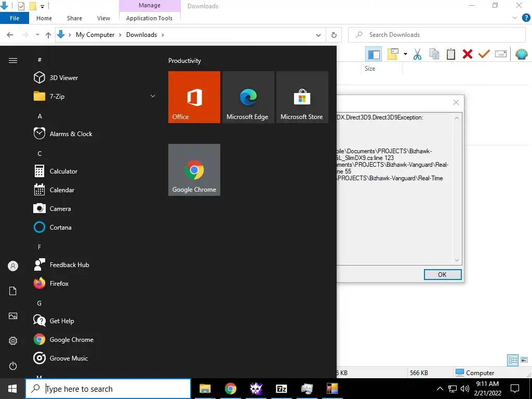
Task: Click the Search Downloads field
Action: click(x=436, y=35)
